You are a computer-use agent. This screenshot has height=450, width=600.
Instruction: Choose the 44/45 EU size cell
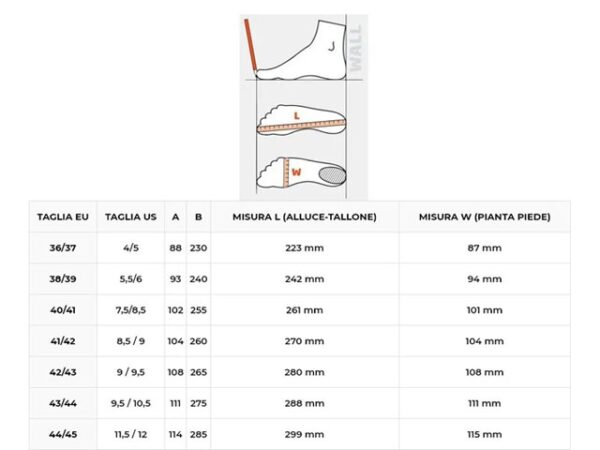click(x=63, y=434)
